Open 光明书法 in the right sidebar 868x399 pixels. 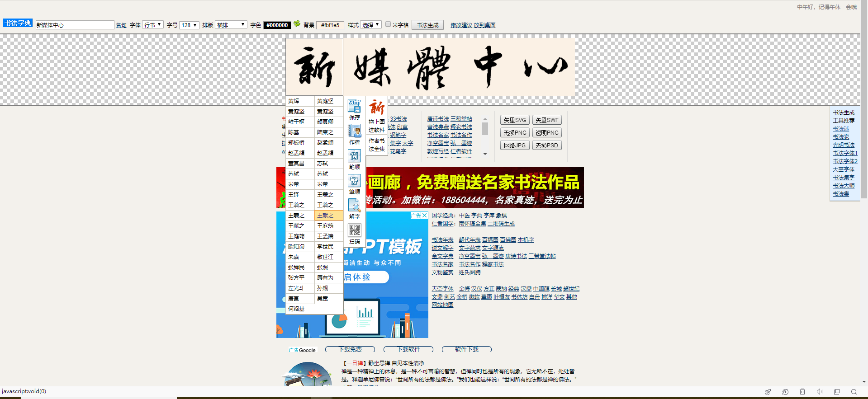(x=844, y=145)
